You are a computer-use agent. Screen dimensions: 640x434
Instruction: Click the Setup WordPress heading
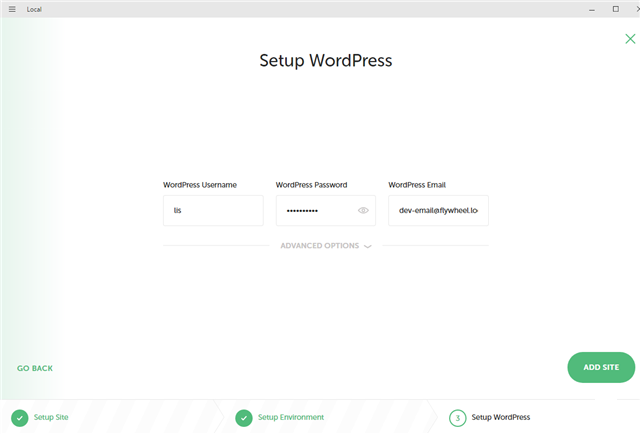pos(326,61)
